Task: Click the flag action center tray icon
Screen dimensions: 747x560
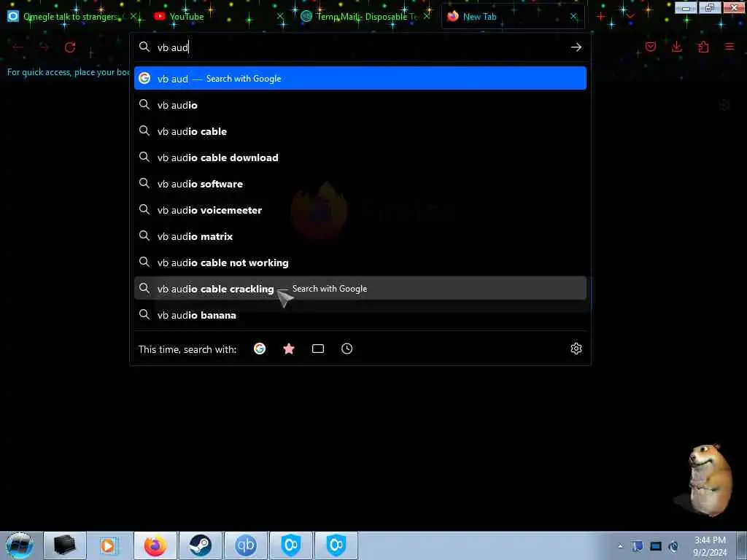Action: click(638, 546)
